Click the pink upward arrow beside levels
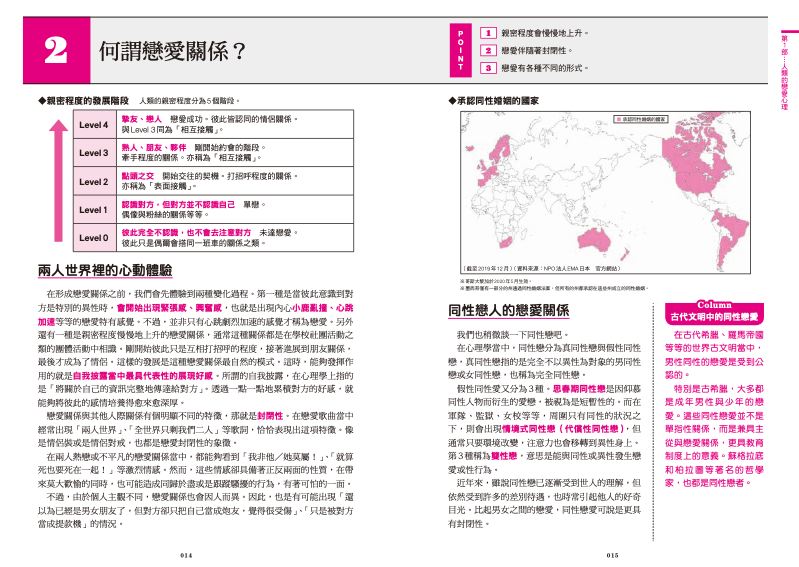The width and height of the screenshot is (799, 567). click(58, 180)
